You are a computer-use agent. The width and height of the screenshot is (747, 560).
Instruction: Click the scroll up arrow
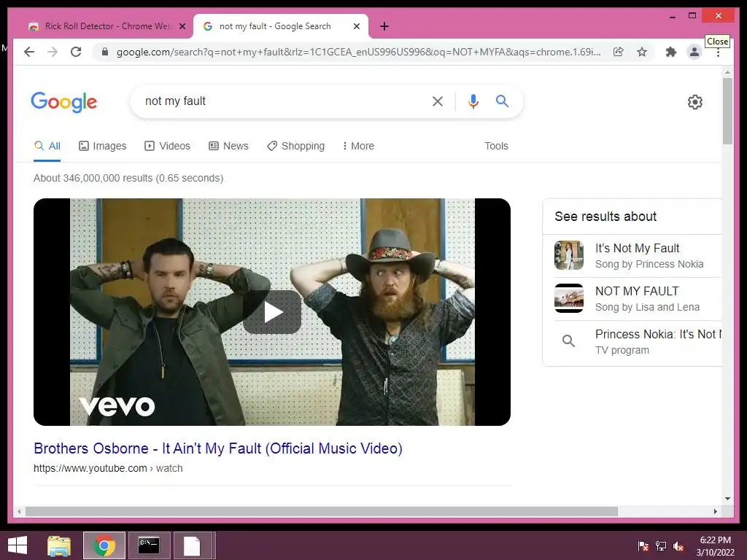point(727,72)
